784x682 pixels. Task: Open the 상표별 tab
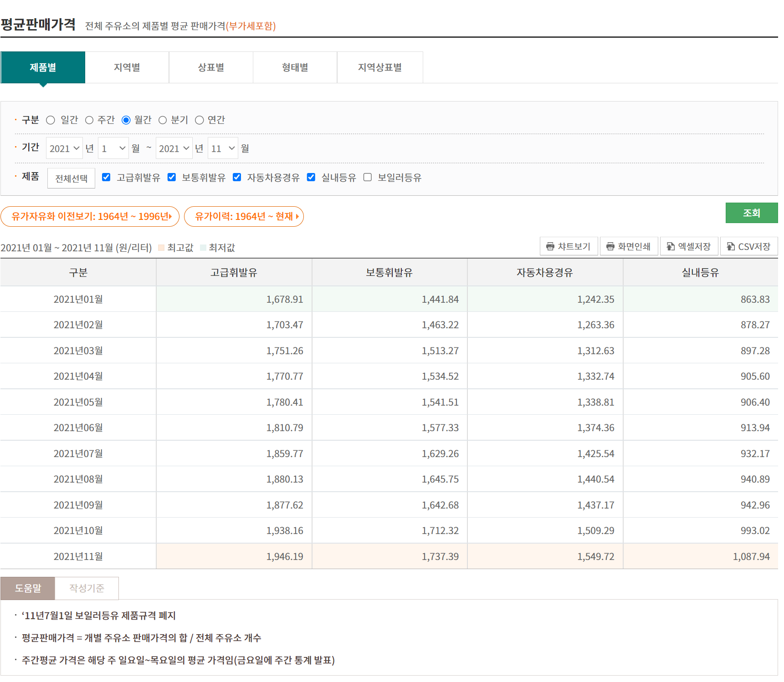pos(211,67)
